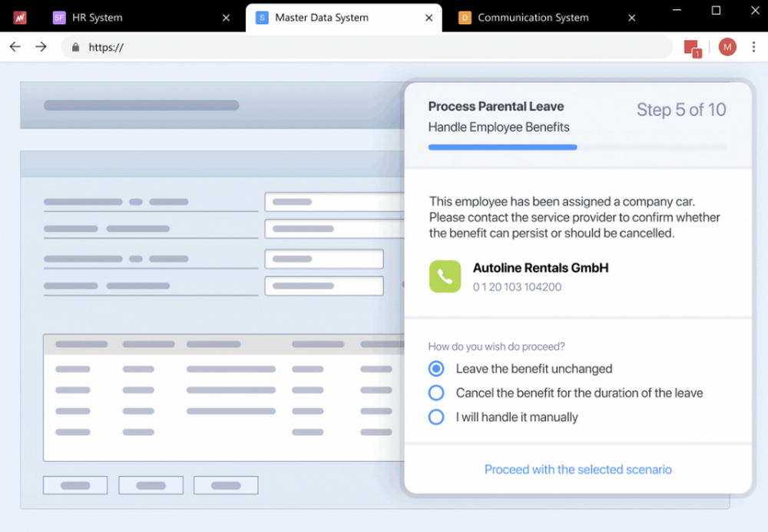The height and width of the screenshot is (532, 768).
Task: Click the S favicon on the Master Data System tab
Action: (x=261, y=17)
